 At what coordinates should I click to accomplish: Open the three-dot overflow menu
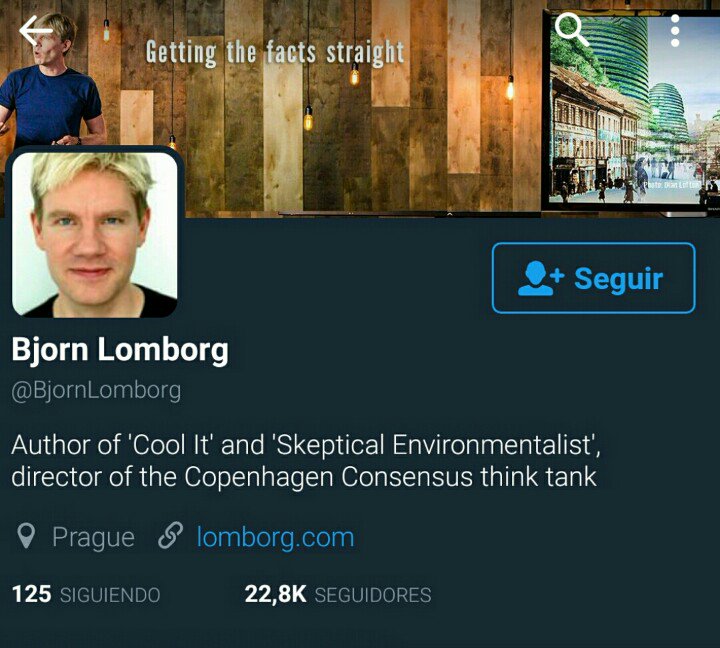click(x=675, y=31)
